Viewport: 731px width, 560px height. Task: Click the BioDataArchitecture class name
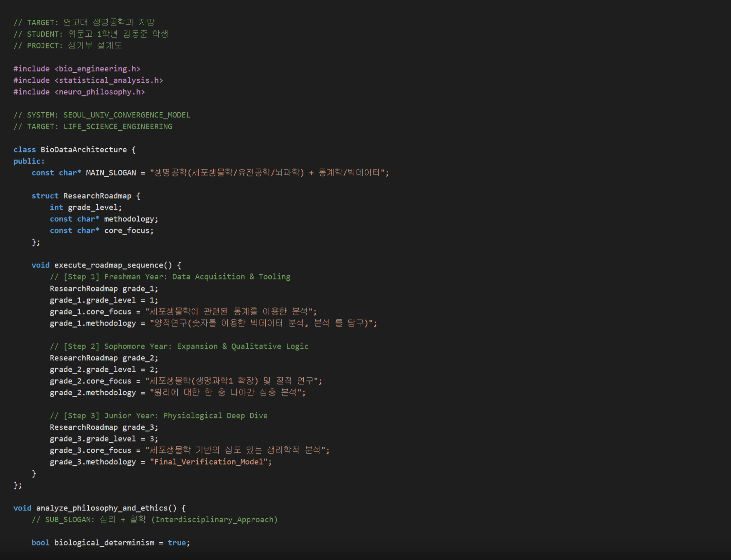(84, 150)
